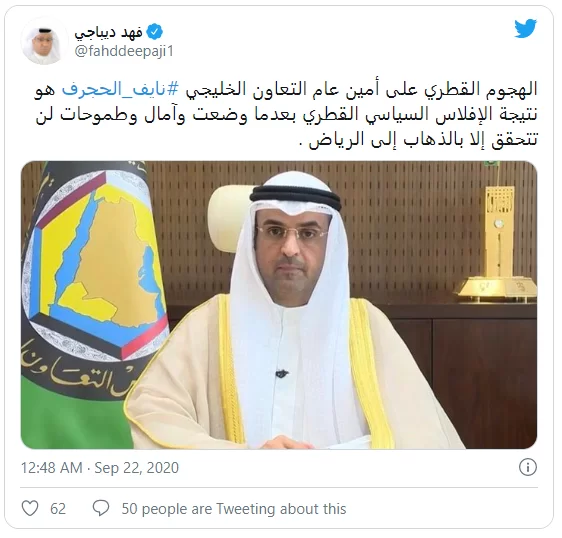
Task: Open "50 people are Tweeting about this"
Action: coord(234,509)
